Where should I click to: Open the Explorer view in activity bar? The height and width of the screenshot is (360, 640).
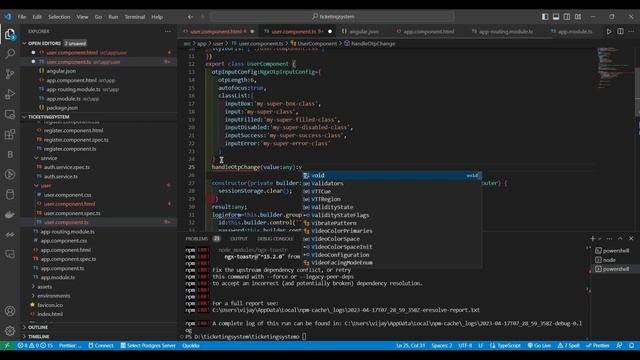click(x=10, y=34)
